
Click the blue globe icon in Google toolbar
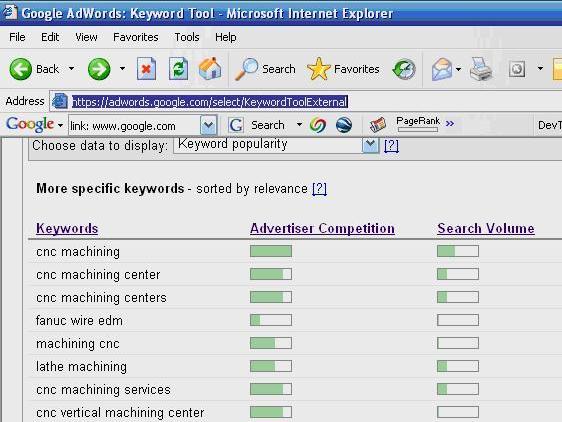[x=344, y=125]
